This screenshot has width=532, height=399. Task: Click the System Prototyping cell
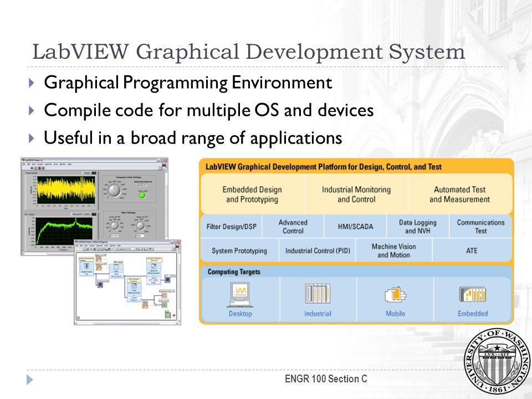coord(239,250)
